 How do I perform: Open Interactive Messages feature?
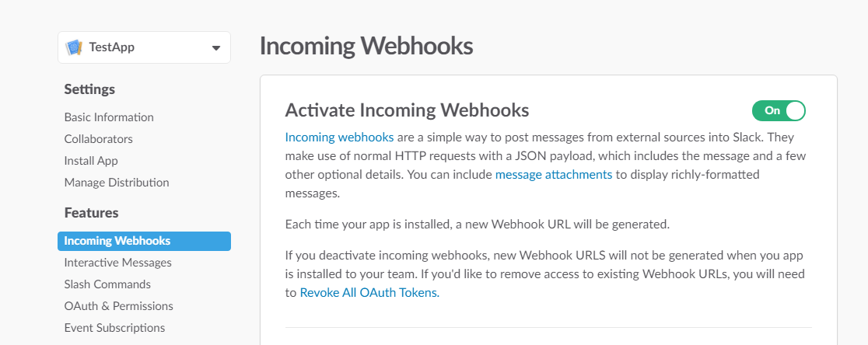tap(118, 263)
